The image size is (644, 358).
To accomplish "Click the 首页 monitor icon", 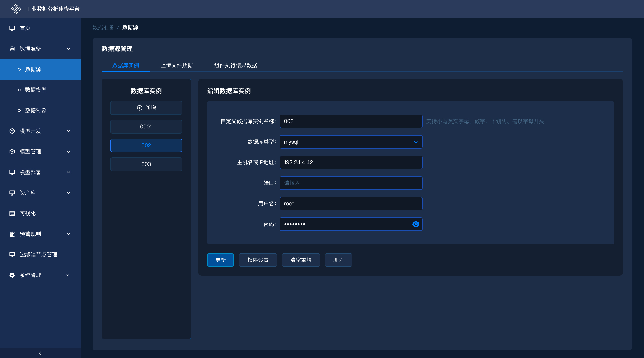I will pos(12,28).
